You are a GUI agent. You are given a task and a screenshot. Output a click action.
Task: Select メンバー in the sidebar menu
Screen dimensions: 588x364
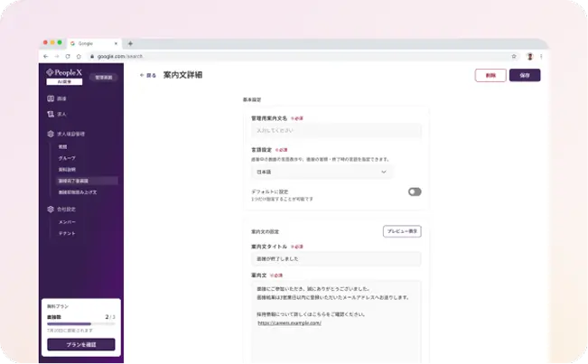point(67,221)
